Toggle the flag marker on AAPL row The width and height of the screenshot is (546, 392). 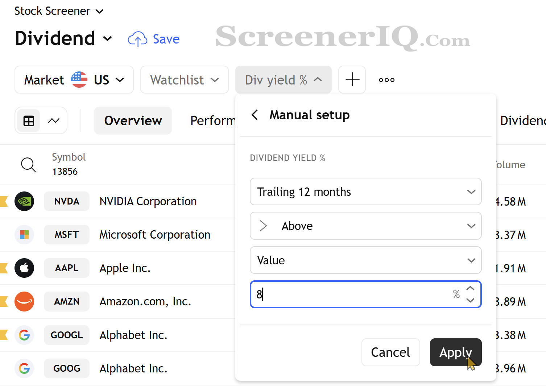click(4, 268)
